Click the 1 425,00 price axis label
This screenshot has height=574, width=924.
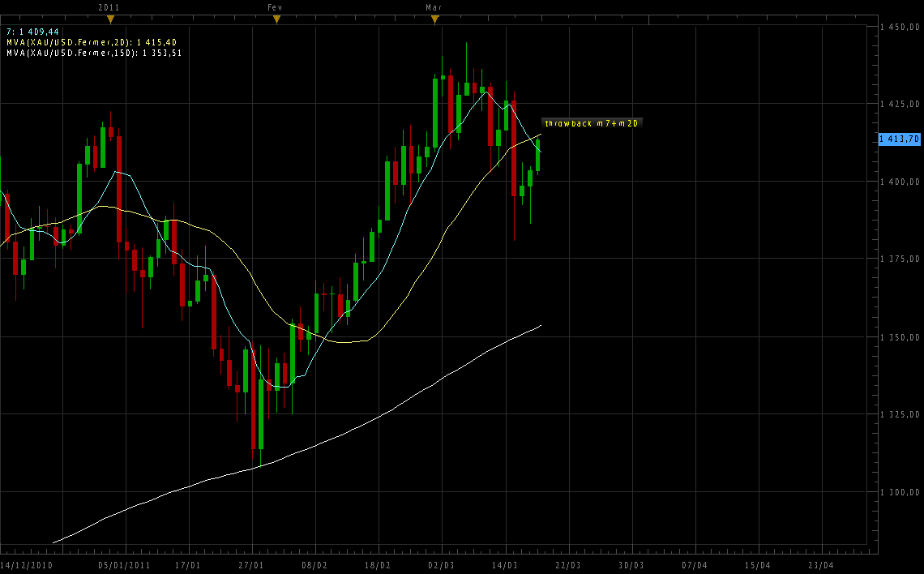(x=901, y=104)
